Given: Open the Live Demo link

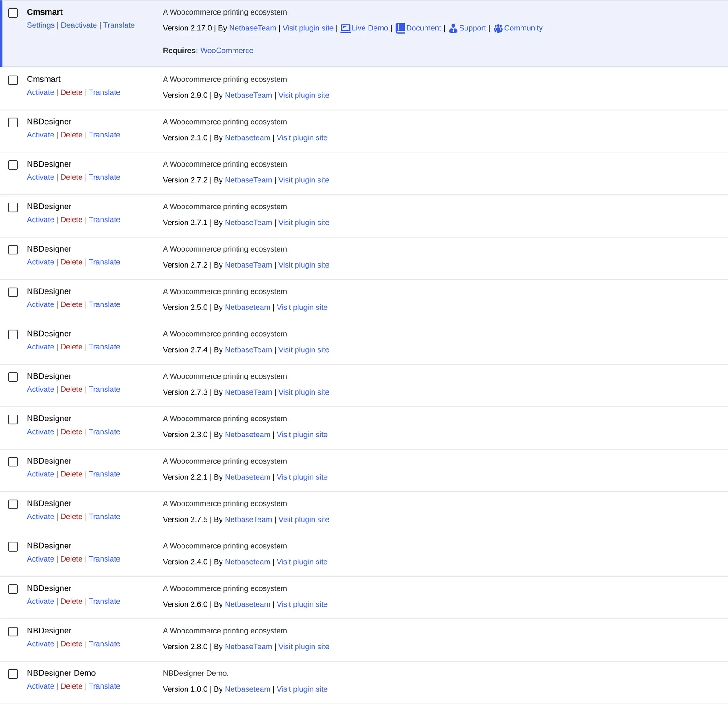Looking at the screenshot, I should click(369, 28).
